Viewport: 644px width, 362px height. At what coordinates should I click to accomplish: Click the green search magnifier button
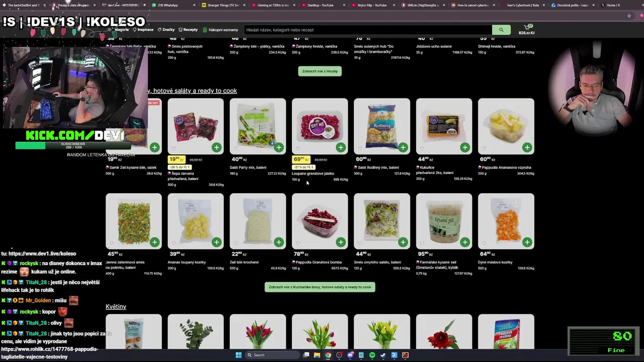(501, 30)
